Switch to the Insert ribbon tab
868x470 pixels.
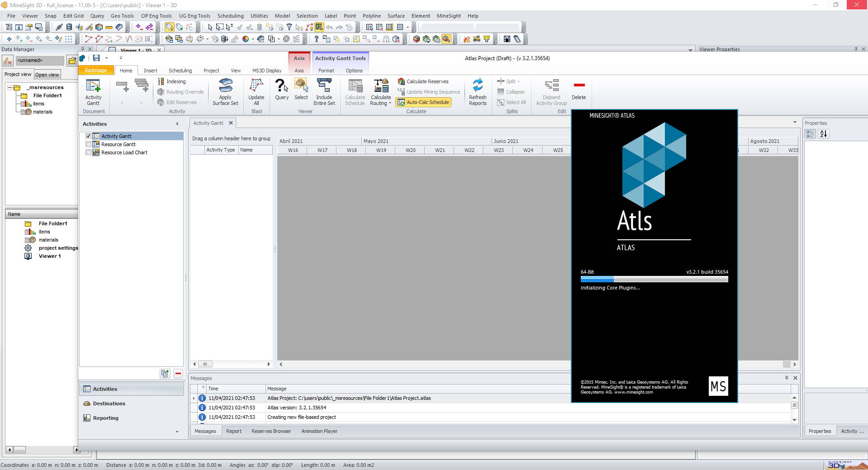(150, 71)
